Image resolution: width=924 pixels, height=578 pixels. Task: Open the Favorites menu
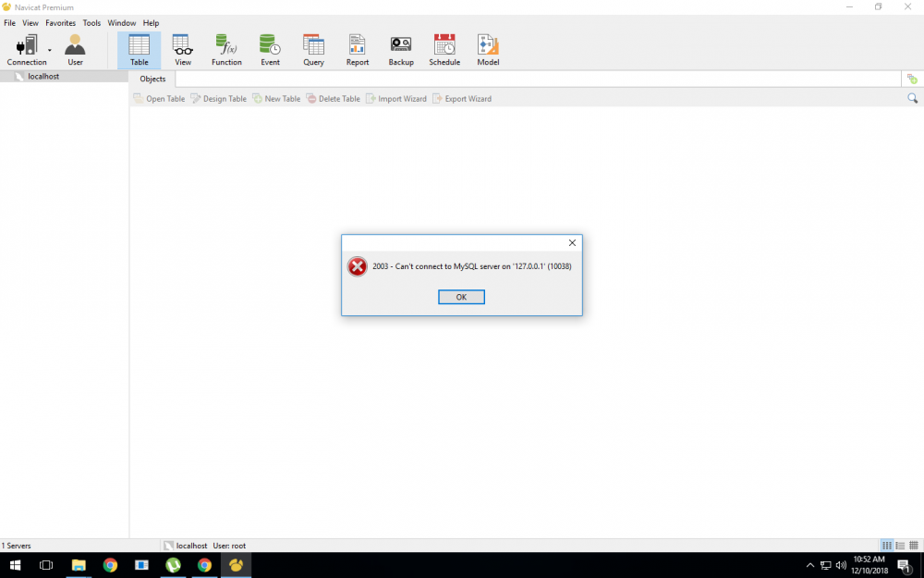click(x=61, y=23)
